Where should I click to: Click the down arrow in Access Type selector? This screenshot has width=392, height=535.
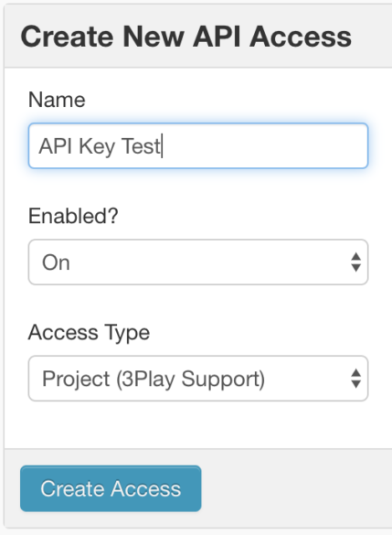pyautogui.click(x=355, y=384)
